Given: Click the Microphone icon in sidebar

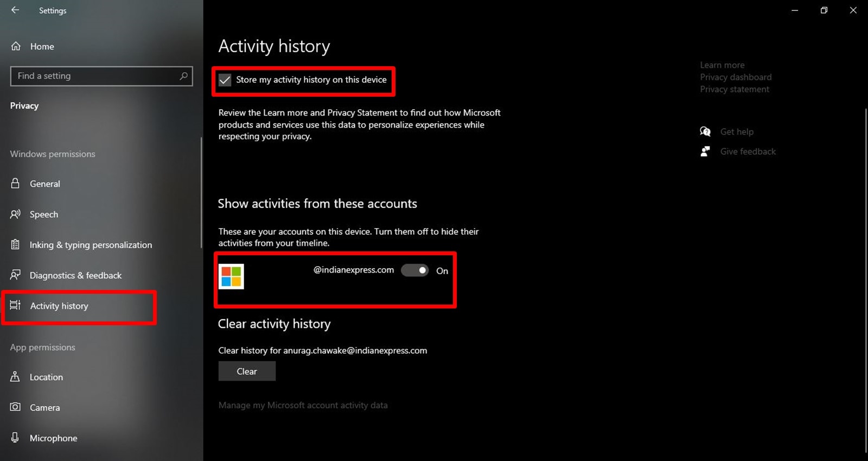Looking at the screenshot, I should click(15, 438).
